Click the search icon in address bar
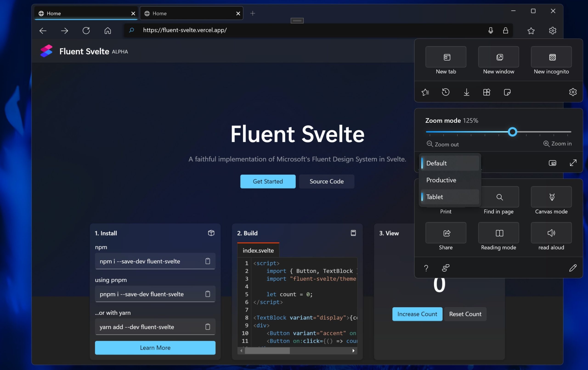Viewport: 588px width, 370px height. coord(131,30)
